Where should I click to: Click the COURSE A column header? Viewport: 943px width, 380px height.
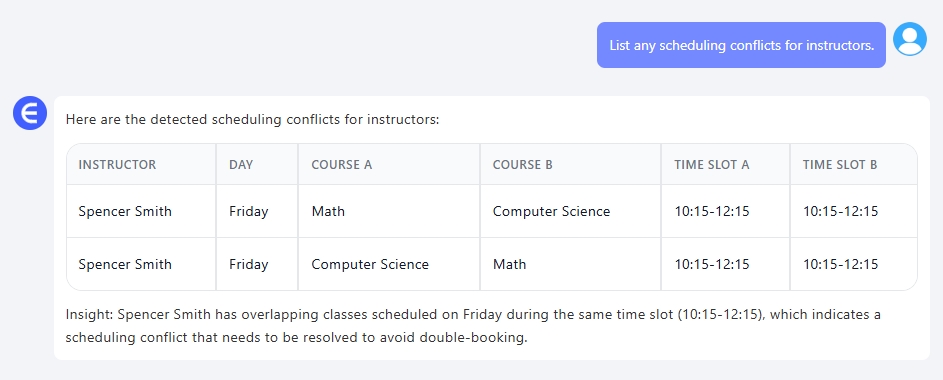click(342, 165)
